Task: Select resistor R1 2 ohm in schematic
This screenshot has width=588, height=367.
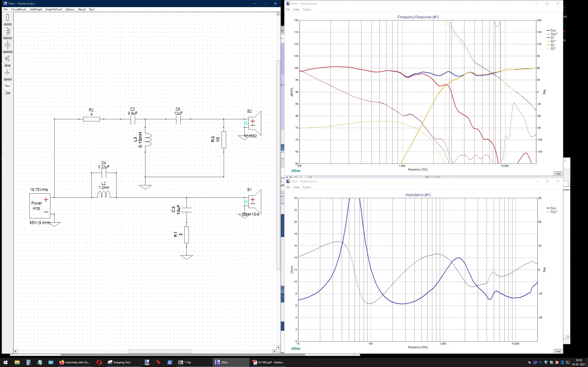Action: click(187, 235)
